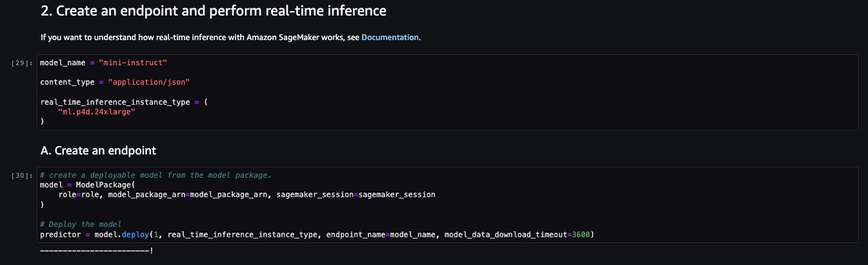
Task: Click the 'predictor = model.deploy' line
Action: [x=316, y=233]
